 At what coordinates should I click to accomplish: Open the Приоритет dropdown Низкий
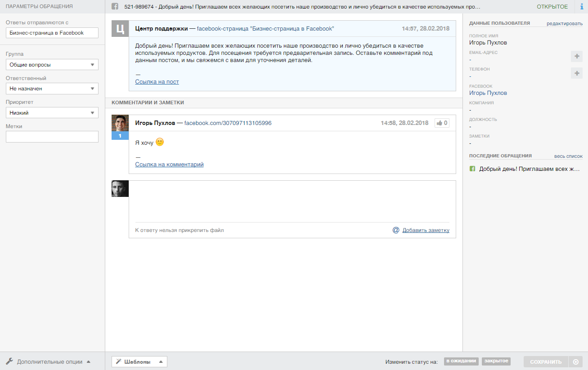52,113
